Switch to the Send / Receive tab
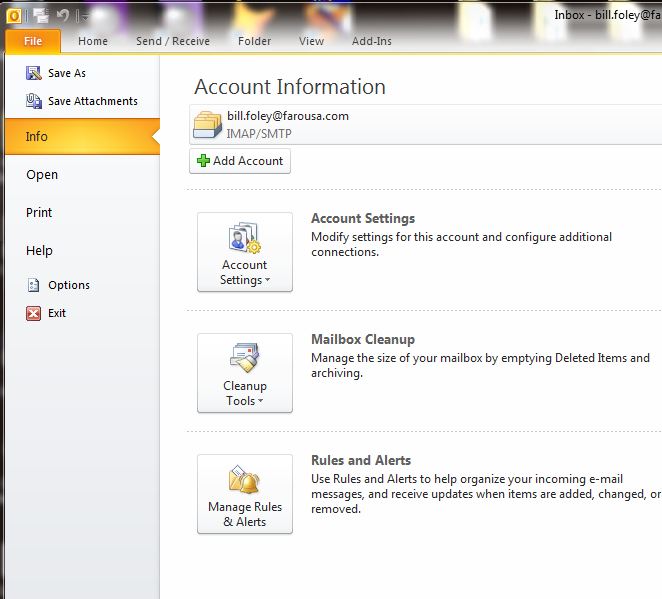Screen dimensions: 662x599 click(173, 41)
